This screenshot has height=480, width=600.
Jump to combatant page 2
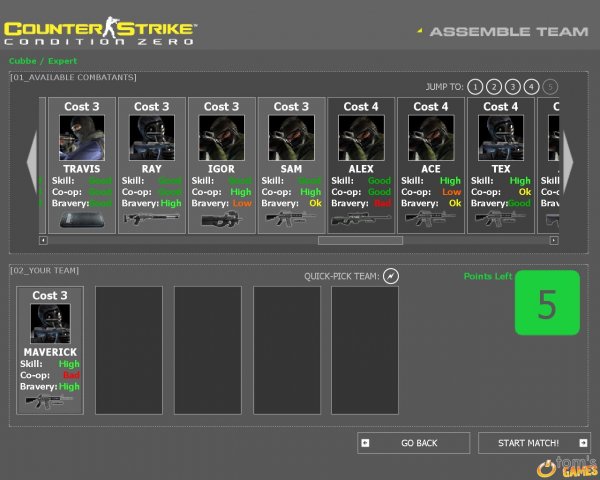click(494, 87)
